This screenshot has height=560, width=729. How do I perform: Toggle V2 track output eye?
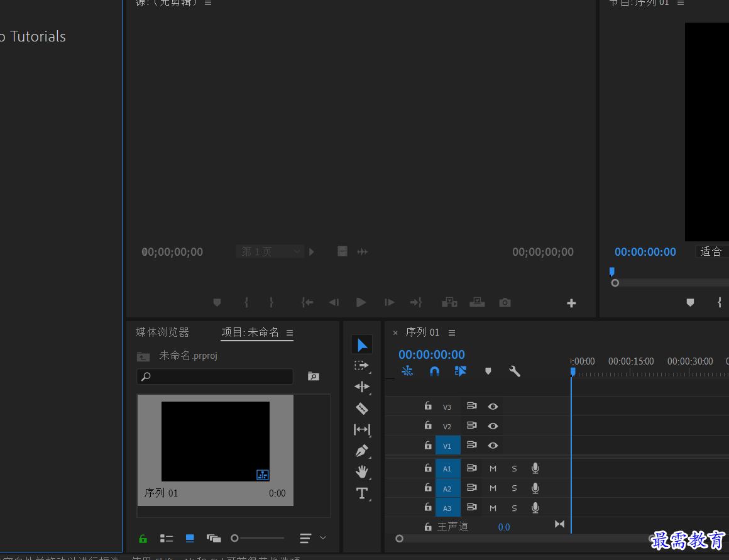[x=493, y=426]
